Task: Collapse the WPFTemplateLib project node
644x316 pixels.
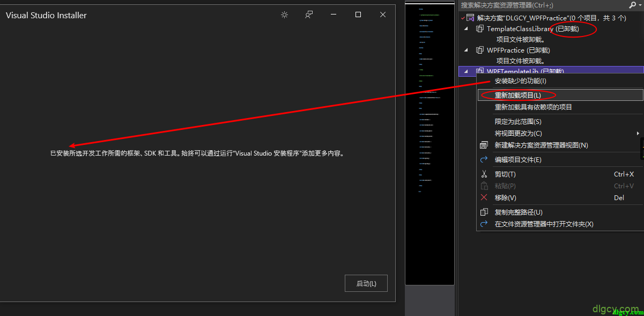Action: coord(465,71)
